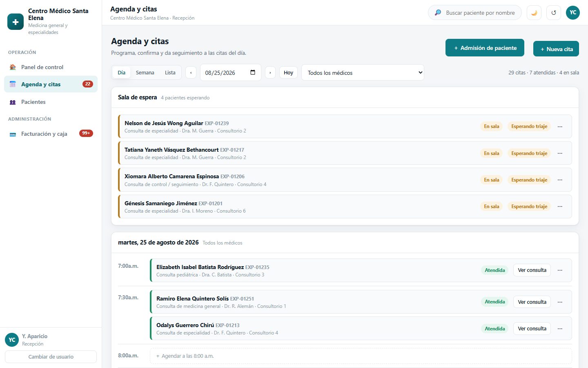View consulta for Elizabeth Isabel Batista

pyautogui.click(x=532, y=270)
